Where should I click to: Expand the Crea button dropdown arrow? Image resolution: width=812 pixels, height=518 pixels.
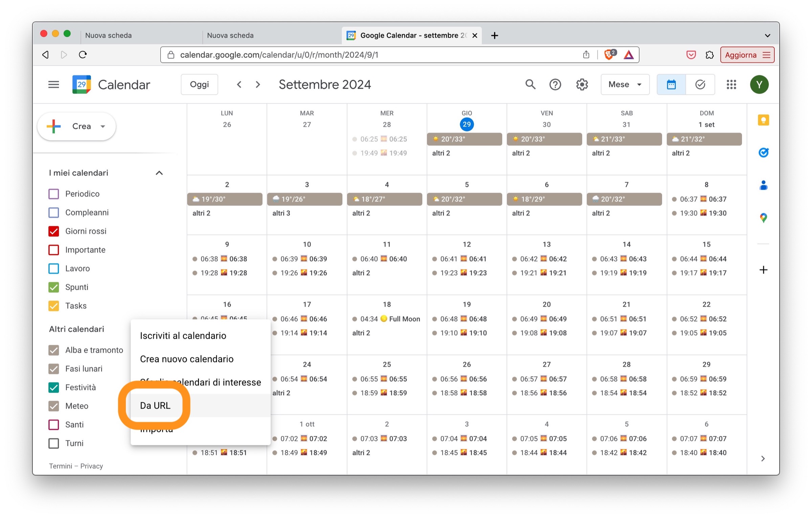pos(103,126)
